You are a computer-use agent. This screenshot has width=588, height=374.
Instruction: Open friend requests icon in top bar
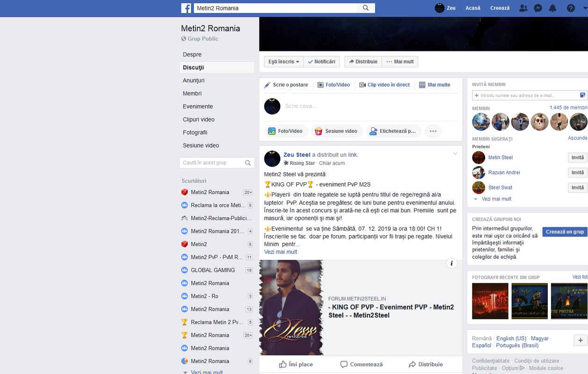523,8
